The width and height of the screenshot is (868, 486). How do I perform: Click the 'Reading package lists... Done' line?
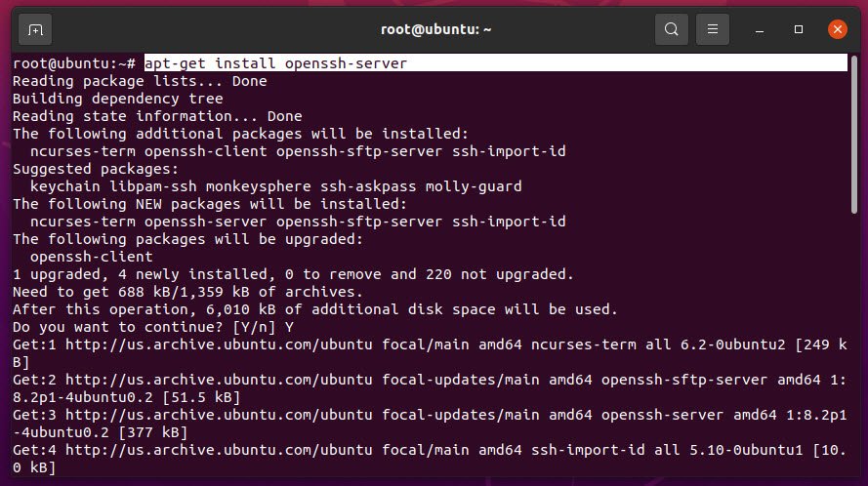(140, 81)
